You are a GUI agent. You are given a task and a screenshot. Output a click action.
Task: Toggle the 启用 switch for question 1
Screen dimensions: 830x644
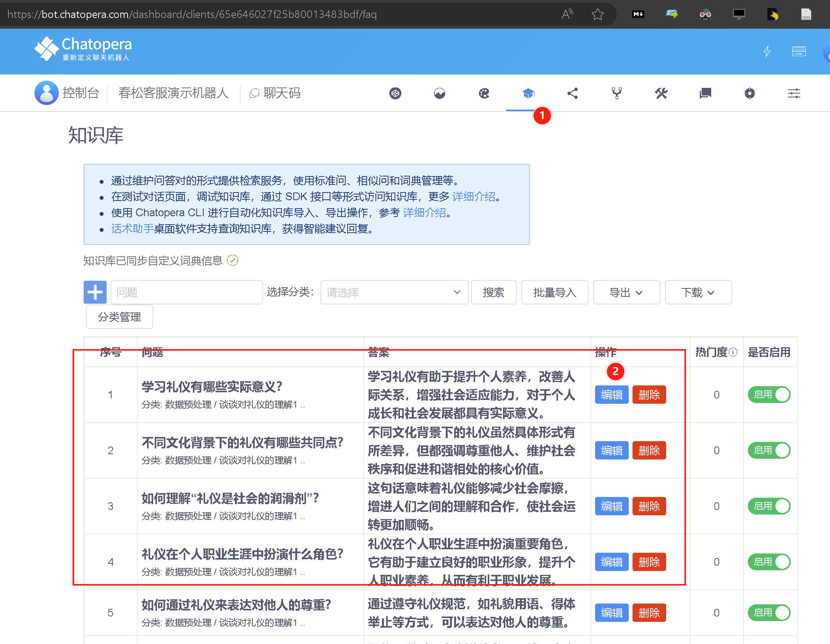(769, 395)
